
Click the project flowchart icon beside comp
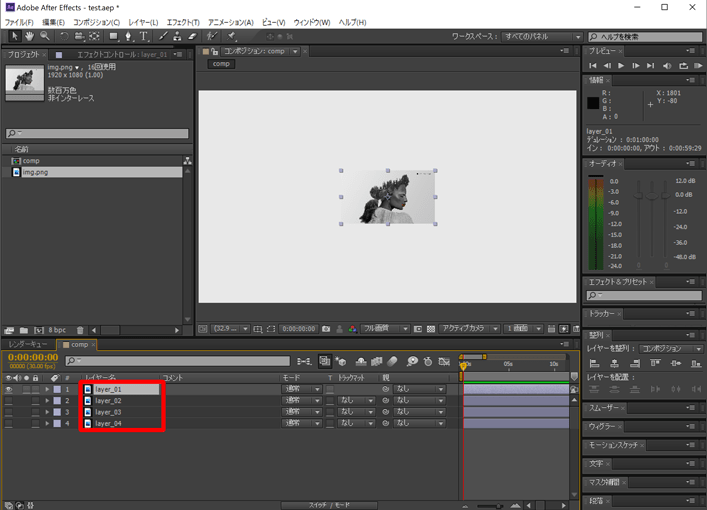click(187, 161)
